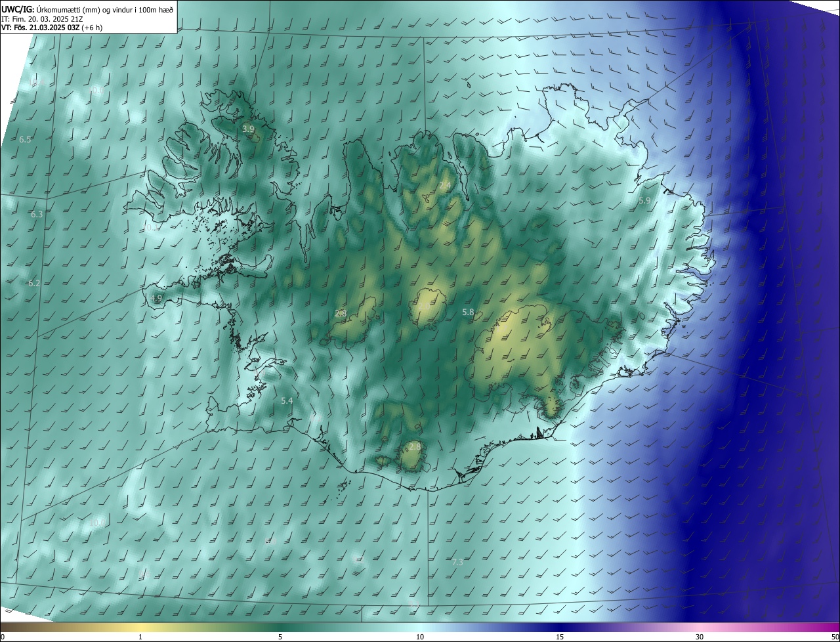Click the '15' tick on the color scale
Viewport: 840px width, 642px height.
560,637
